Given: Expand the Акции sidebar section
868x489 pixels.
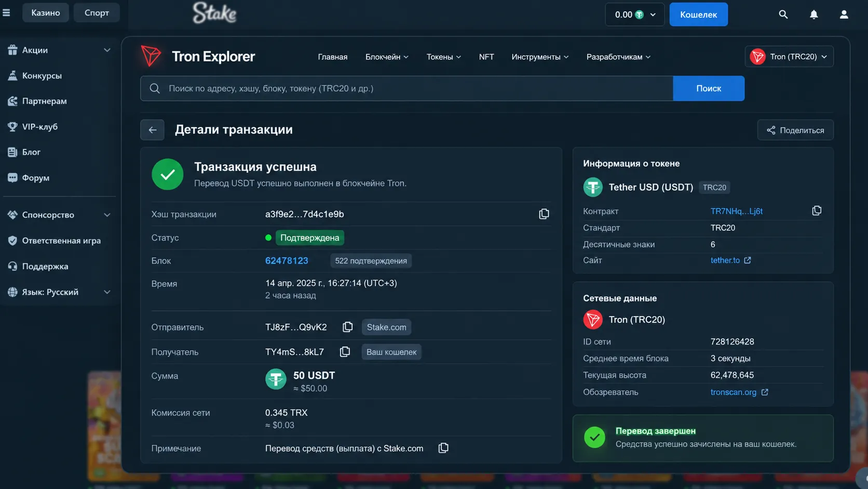Looking at the screenshot, I should [107, 50].
